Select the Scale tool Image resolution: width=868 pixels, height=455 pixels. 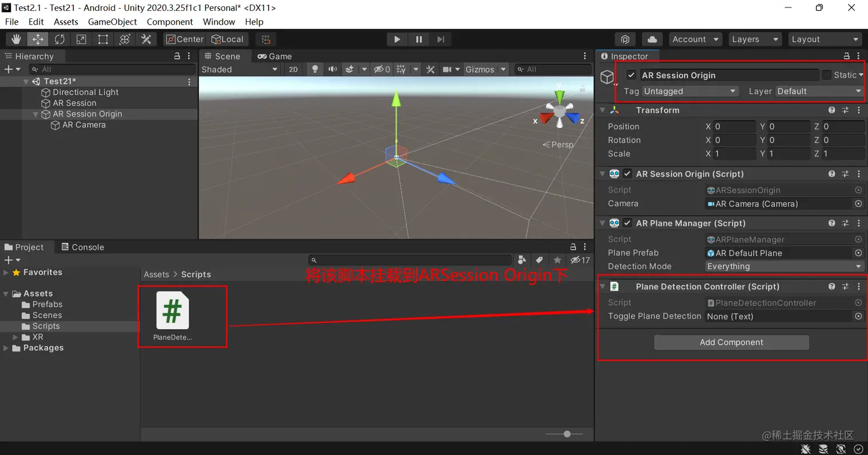tap(82, 39)
